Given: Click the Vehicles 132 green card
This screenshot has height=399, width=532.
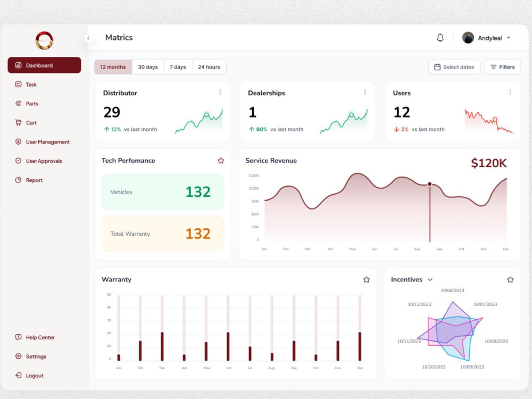Looking at the screenshot, I should pos(163,192).
